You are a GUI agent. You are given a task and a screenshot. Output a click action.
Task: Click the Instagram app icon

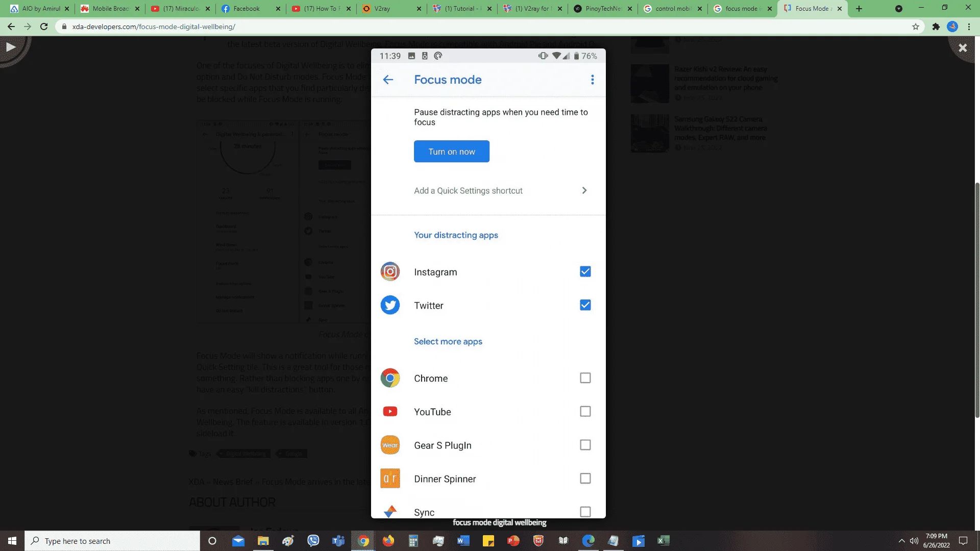tap(390, 272)
